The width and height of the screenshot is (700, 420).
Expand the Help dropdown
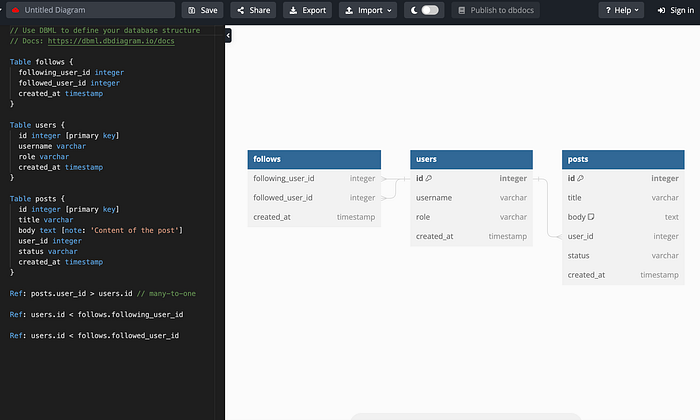[621, 10]
